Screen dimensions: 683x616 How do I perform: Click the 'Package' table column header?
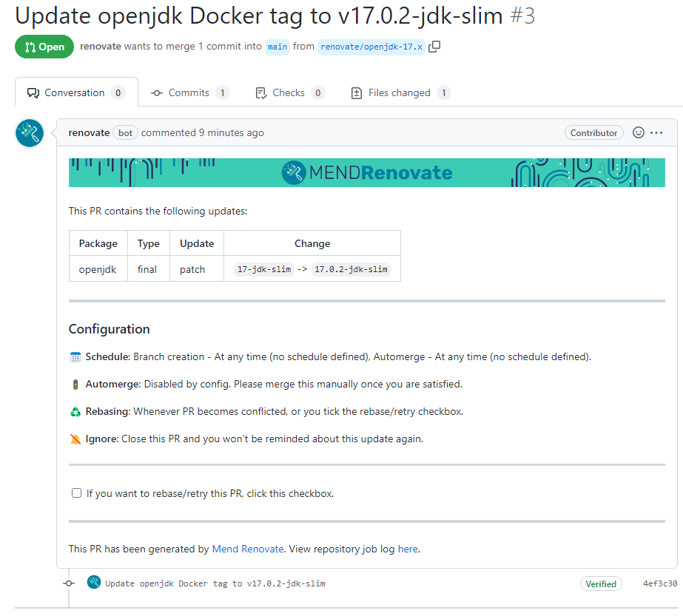[98, 243]
